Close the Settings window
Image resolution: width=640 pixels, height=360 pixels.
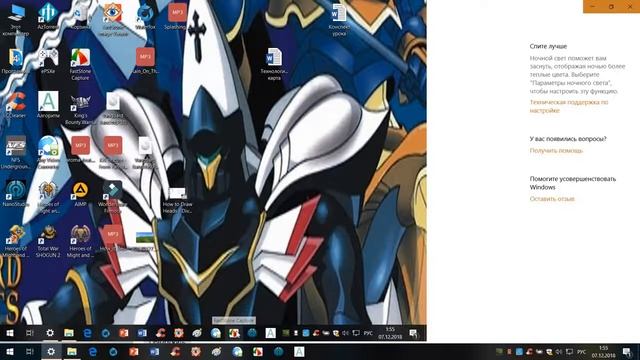[x=630, y=7]
